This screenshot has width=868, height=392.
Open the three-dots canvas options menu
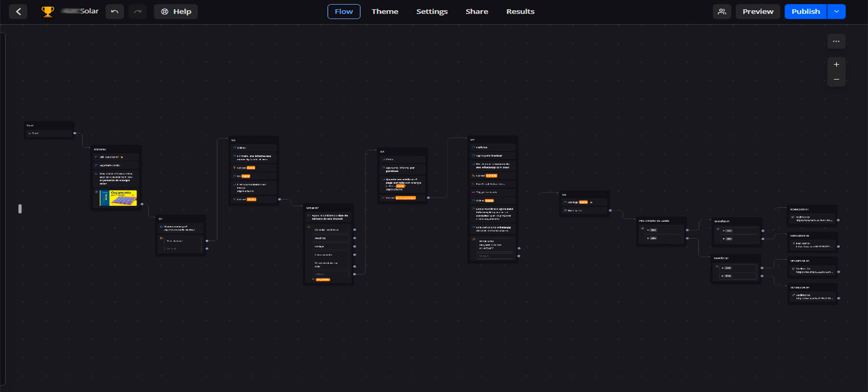(836, 42)
